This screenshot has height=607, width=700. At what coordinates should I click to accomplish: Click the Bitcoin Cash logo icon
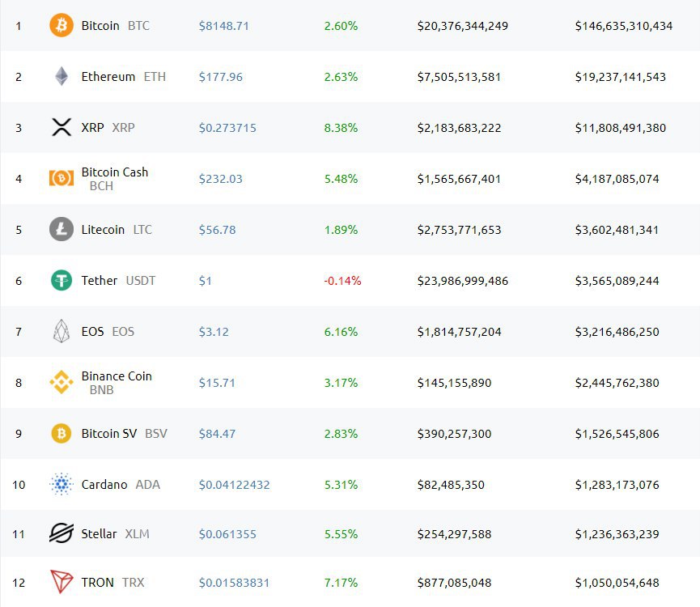(62, 179)
